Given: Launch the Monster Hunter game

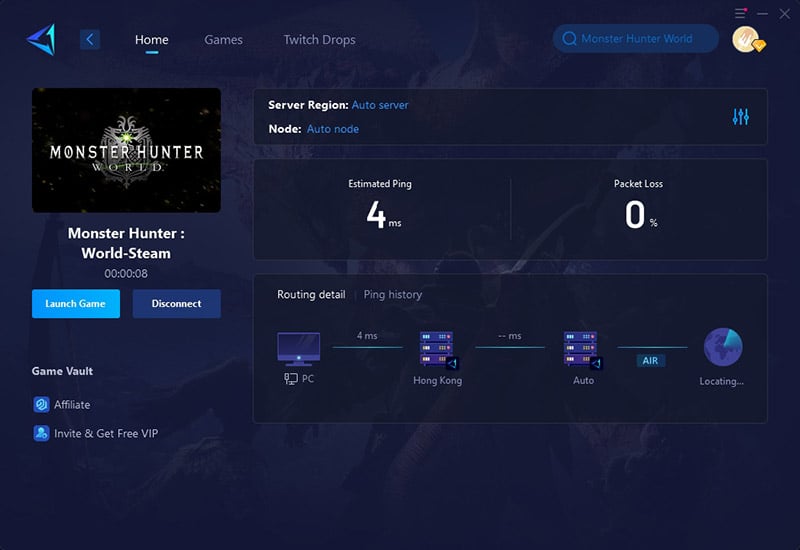Looking at the screenshot, I should tap(76, 304).
